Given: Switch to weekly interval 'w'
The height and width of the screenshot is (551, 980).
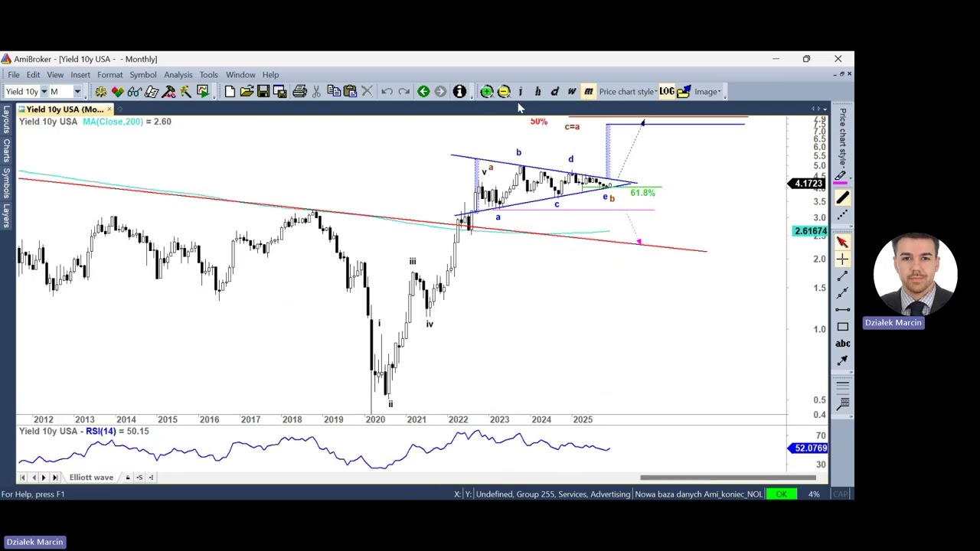Looking at the screenshot, I should [572, 92].
